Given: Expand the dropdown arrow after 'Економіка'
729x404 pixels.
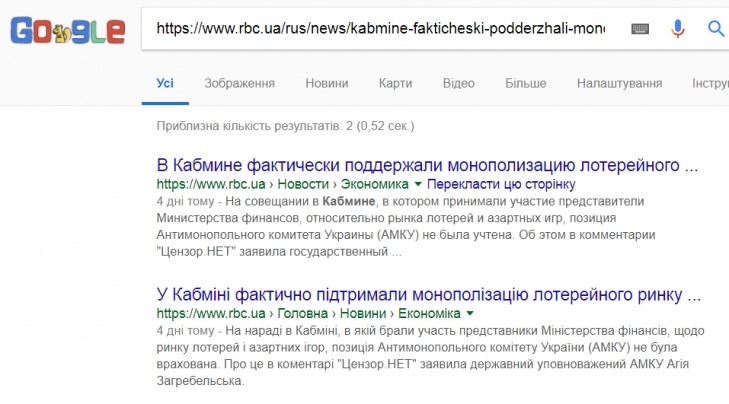Looking at the screenshot, I should click(x=470, y=314).
